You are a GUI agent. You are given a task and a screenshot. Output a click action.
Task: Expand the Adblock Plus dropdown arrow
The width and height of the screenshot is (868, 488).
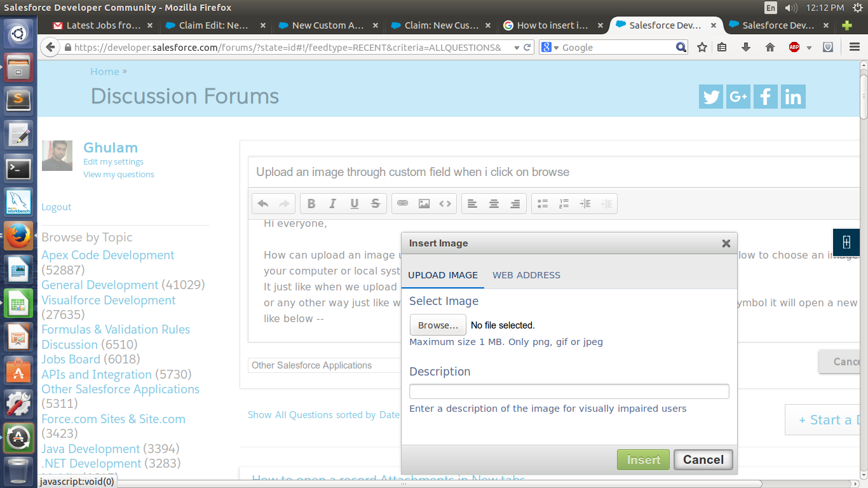coord(809,48)
